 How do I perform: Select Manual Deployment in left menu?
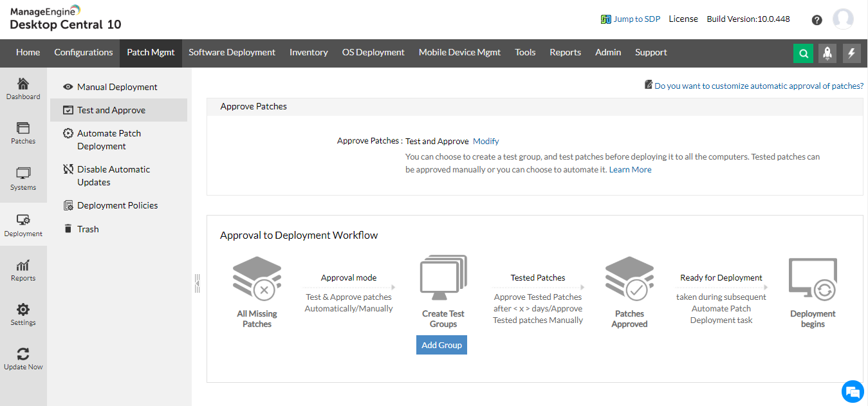pos(117,87)
